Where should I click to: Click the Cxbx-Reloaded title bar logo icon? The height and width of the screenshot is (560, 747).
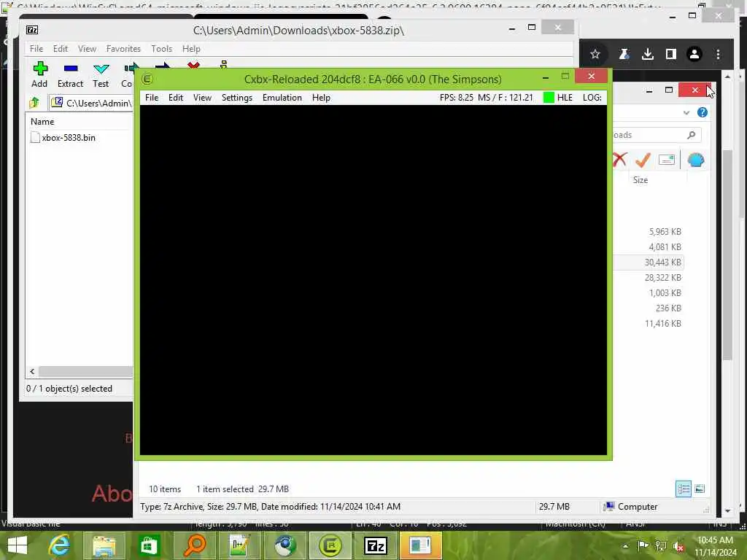[147, 79]
